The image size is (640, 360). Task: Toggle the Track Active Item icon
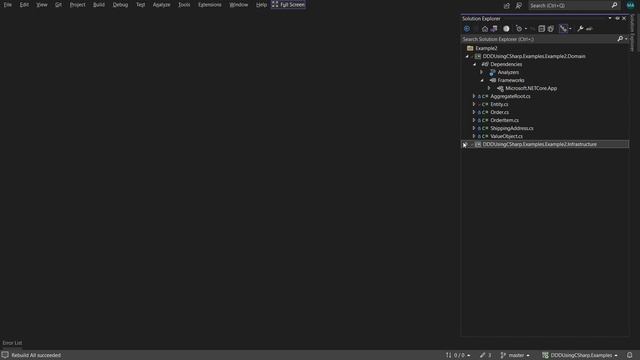563,29
